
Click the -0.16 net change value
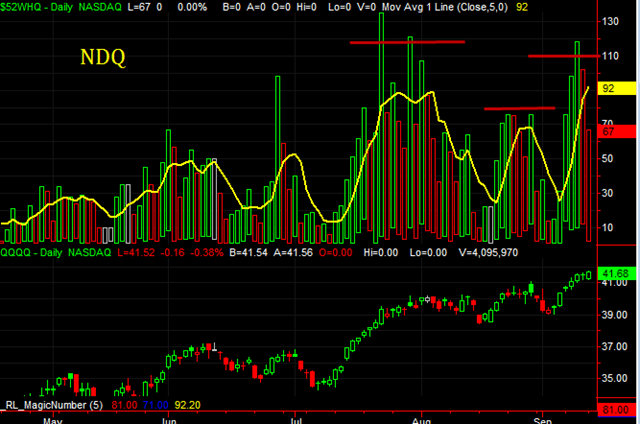tap(172, 253)
